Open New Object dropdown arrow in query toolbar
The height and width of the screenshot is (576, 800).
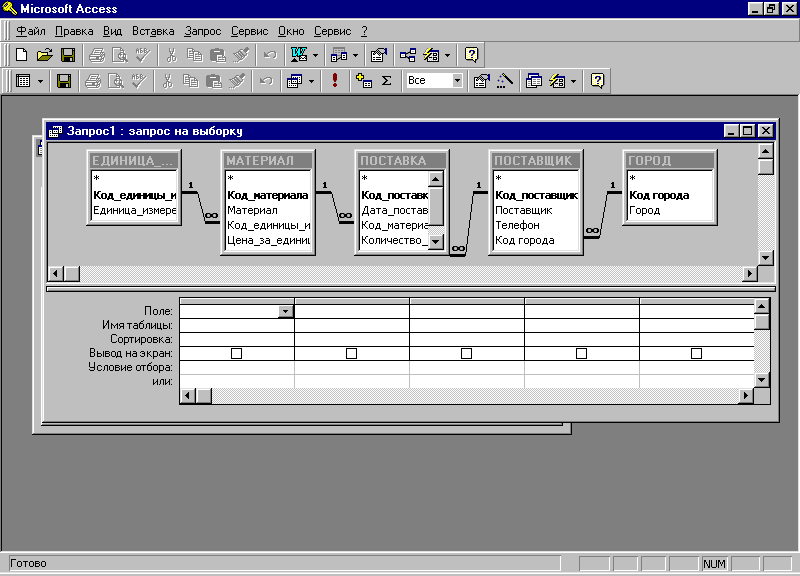pos(573,81)
